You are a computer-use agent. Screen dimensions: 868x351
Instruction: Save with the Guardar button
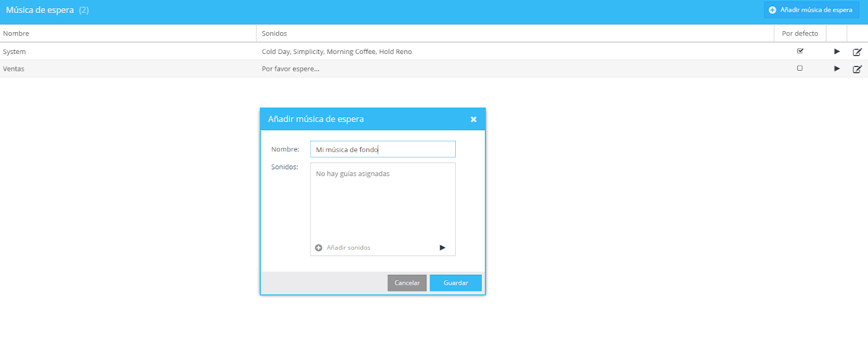click(x=455, y=283)
